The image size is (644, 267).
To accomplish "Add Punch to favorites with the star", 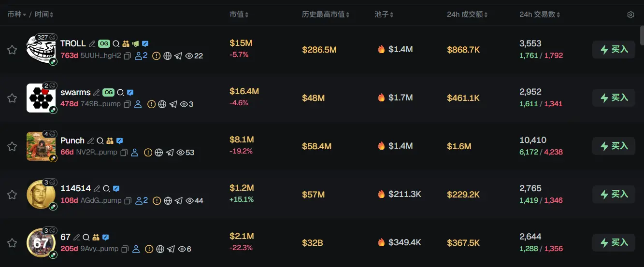I will click(x=12, y=146).
